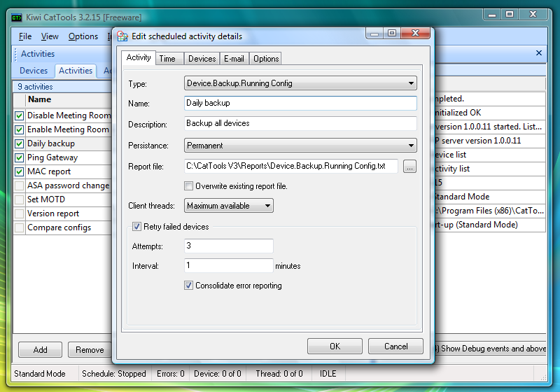
Task: Click Cancel in the dialog
Action: (x=395, y=346)
